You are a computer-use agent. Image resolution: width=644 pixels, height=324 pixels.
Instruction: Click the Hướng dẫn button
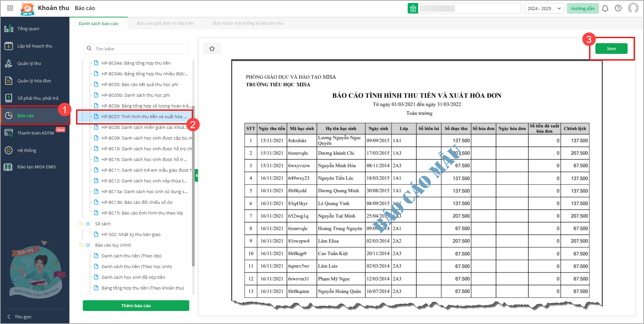click(x=583, y=8)
